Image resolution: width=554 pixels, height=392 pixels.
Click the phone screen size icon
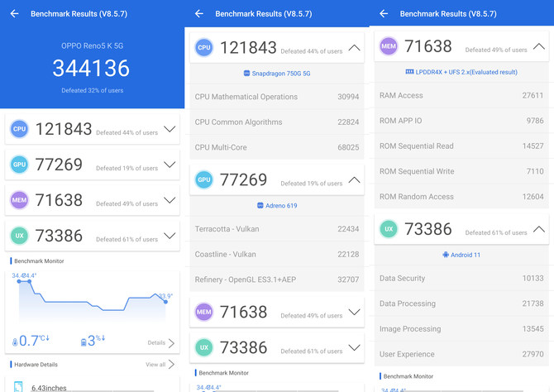click(x=18, y=387)
